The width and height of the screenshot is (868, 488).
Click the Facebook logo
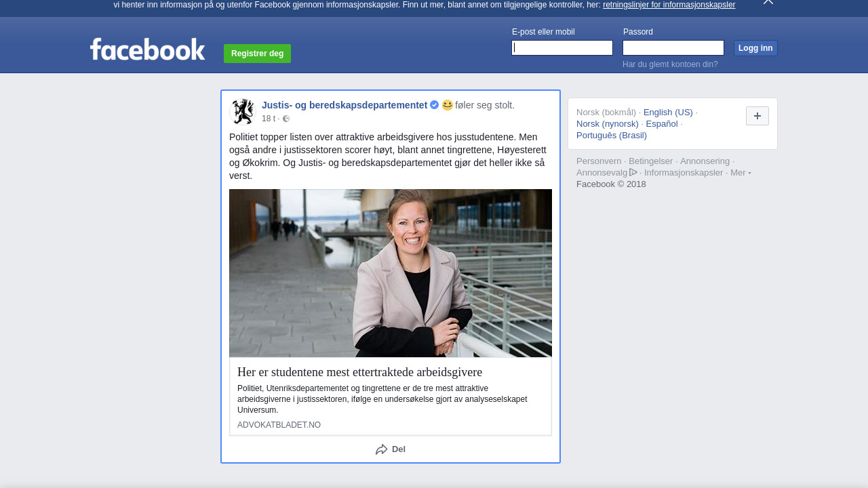[147, 49]
